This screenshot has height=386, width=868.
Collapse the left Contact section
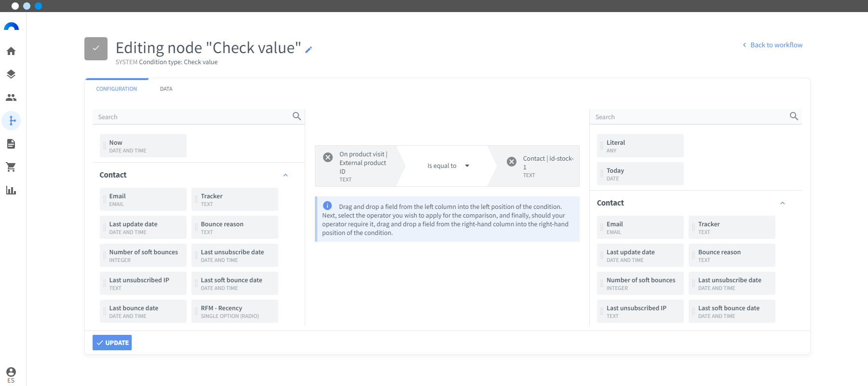tap(285, 175)
